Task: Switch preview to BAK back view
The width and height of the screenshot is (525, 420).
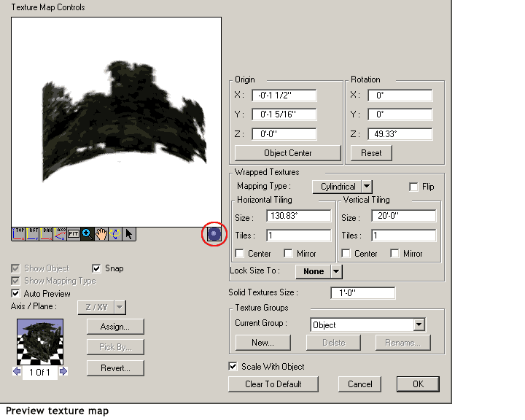Action: [x=46, y=234]
